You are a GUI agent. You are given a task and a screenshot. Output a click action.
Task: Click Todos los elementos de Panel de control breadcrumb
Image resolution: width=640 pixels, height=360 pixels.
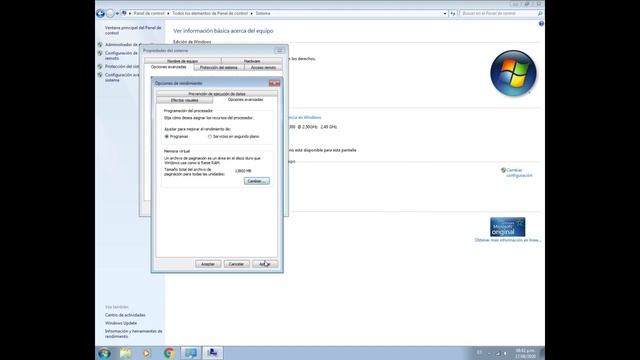[x=210, y=13]
